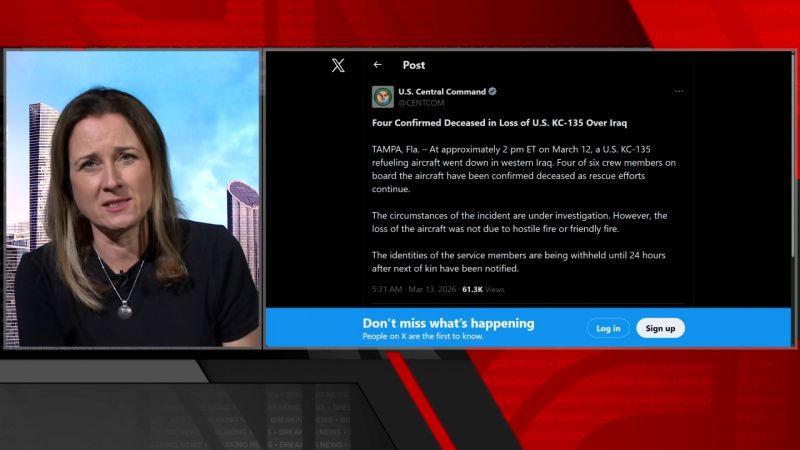
Task: Click the paragraph about withheld identities
Action: point(519,262)
